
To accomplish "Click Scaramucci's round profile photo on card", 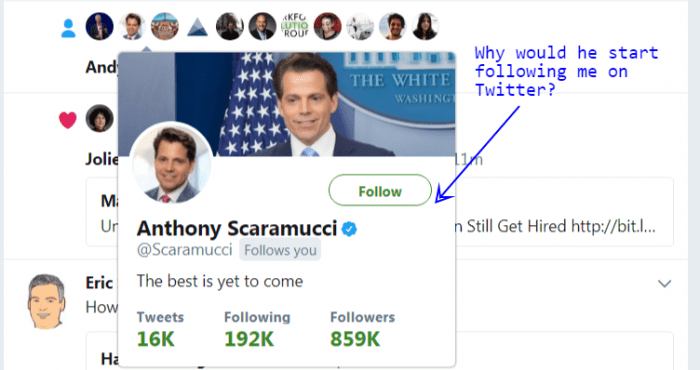I will (x=171, y=163).
